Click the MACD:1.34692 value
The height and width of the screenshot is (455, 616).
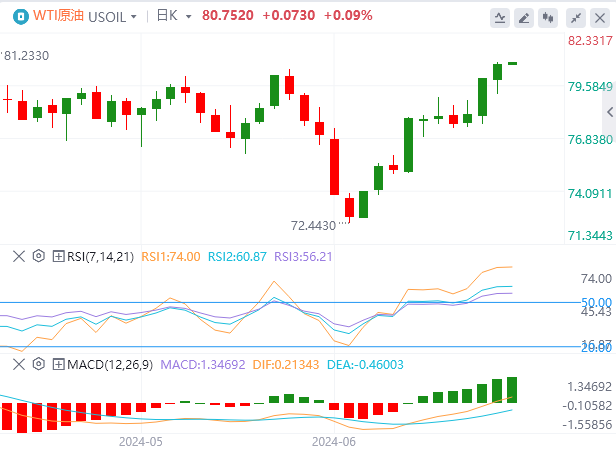[x=203, y=365]
